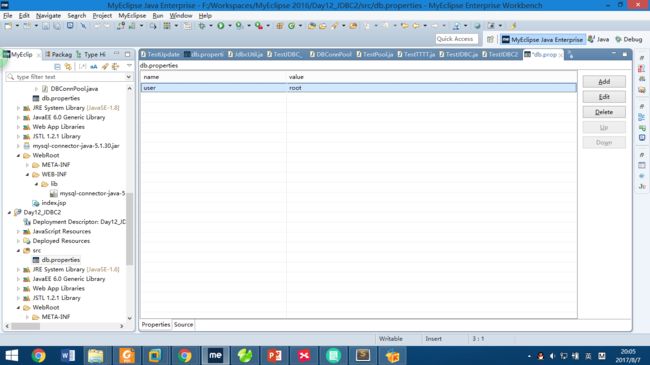
Task: Click the explorer vertical scrollbar thumb
Action: [129, 229]
